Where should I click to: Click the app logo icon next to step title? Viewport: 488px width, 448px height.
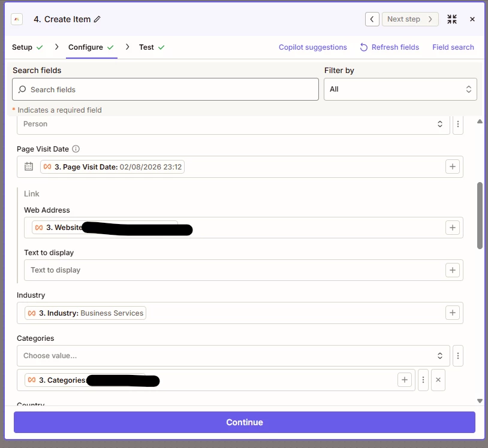point(17,19)
